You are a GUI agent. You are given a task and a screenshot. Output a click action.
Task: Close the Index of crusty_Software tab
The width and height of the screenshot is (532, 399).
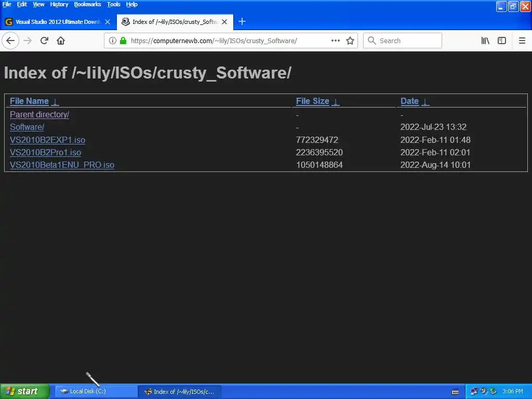224,22
